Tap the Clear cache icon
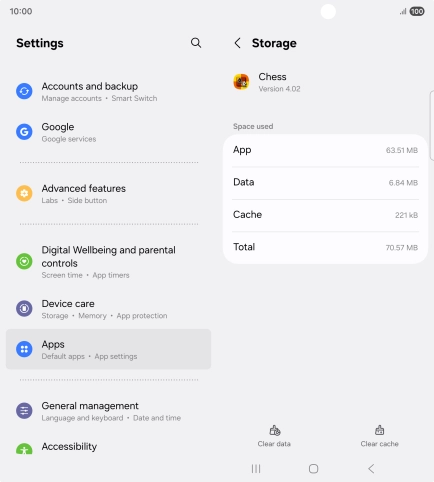Image resolution: width=434 pixels, height=482 pixels. click(x=379, y=430)
